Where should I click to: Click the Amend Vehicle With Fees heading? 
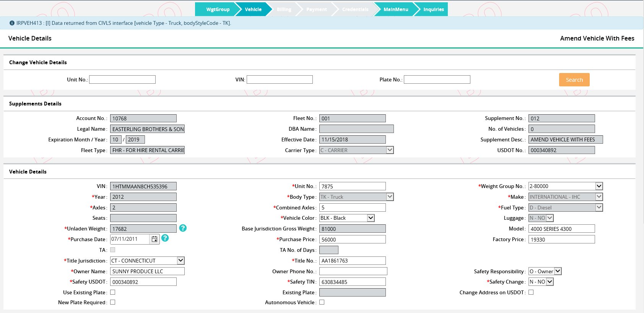pos(597,38)
